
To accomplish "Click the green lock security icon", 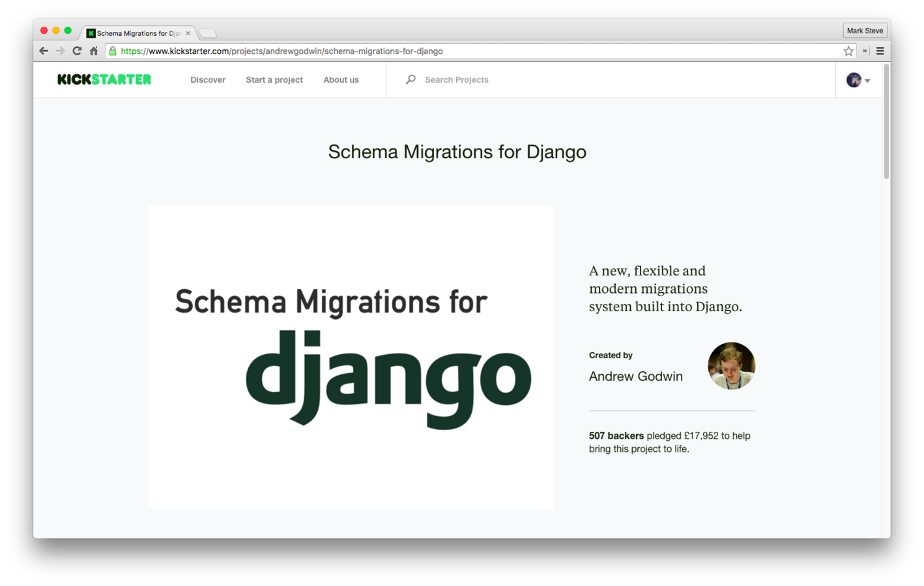I will [113, 51].
